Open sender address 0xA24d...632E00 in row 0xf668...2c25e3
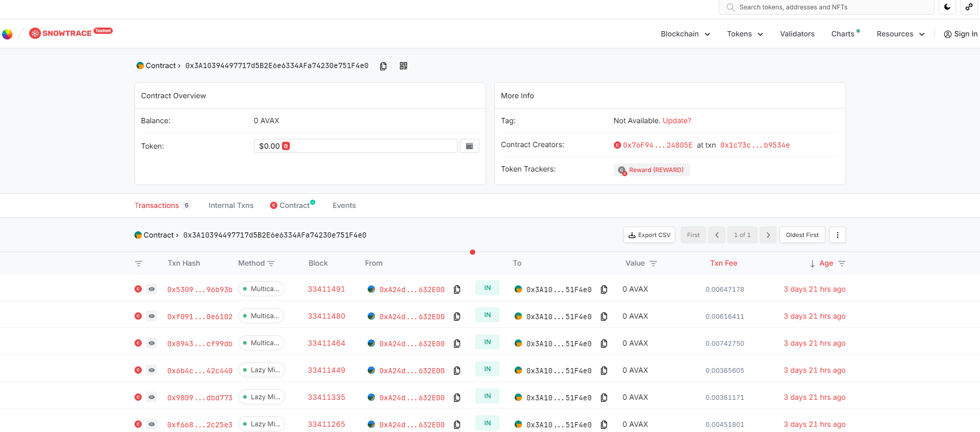 point(412,425)
